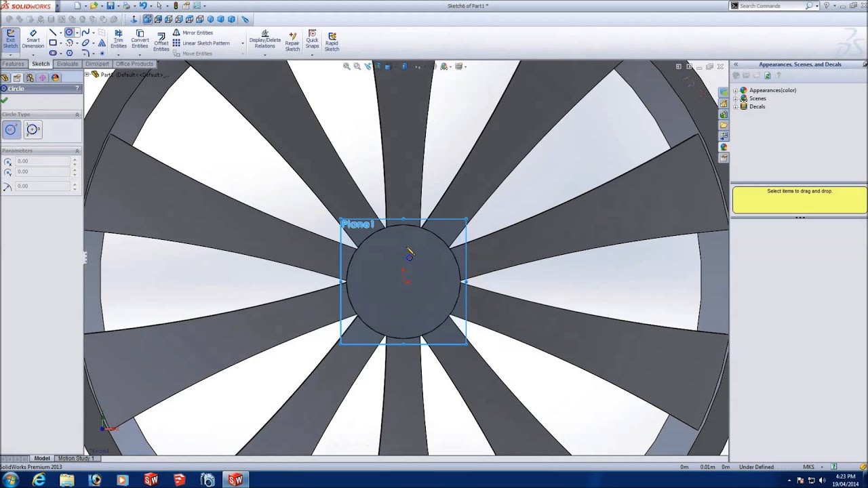Open Appearances tab in task pane strip

tap(724, 147)
